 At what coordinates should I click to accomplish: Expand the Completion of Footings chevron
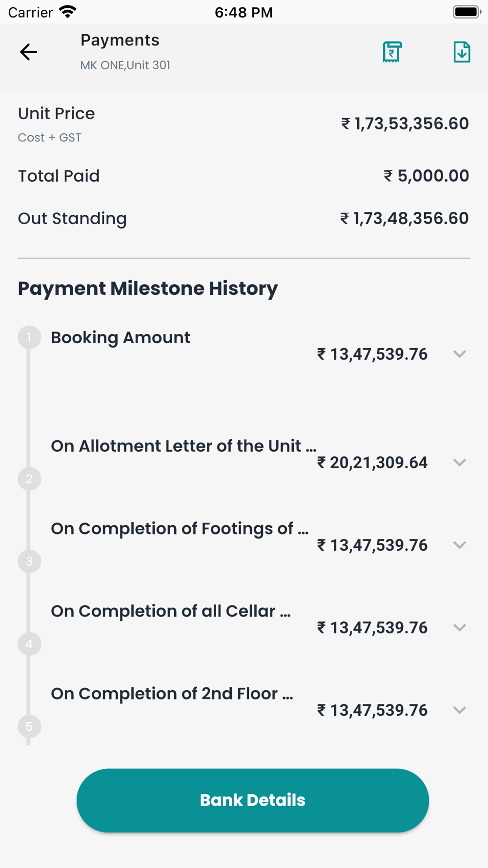coord(460,545)
